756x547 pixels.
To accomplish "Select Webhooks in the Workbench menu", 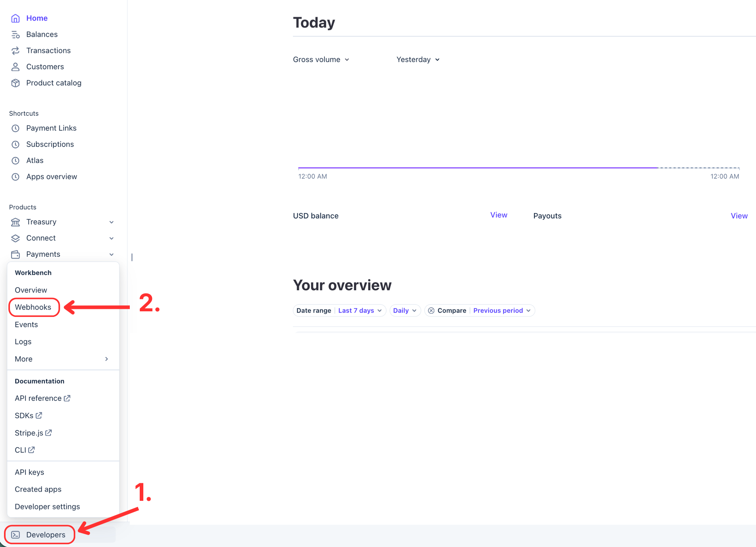I will click(x=33, y=307).
